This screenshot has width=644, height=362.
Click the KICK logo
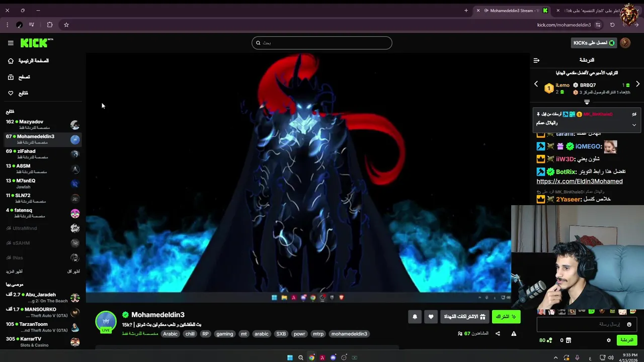[36, 43]
